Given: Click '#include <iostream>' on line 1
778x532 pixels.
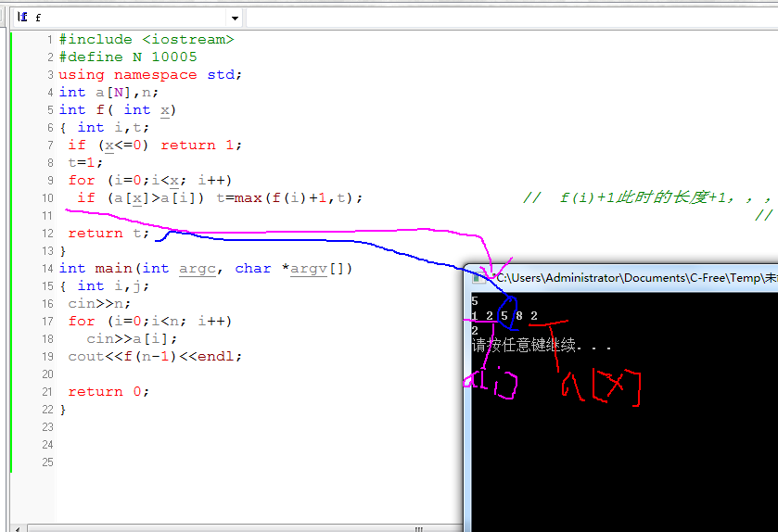Looking at the screenshot, I should click(x=147, y=40).
